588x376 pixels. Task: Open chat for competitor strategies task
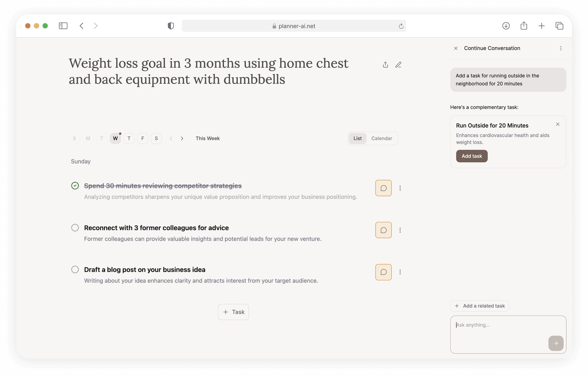[383, 188]
